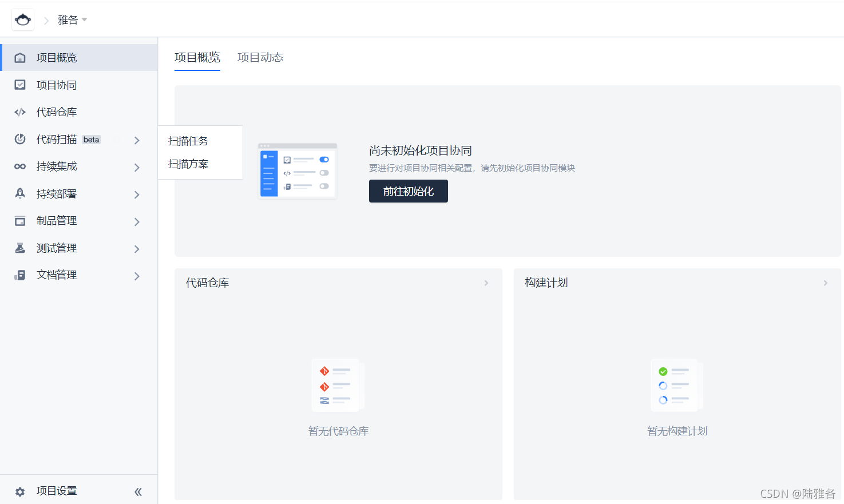The height and width of the screenshot is (504, 844).
Task: Click the empty build plan placeholder illustration
Action: coord(677,385)
